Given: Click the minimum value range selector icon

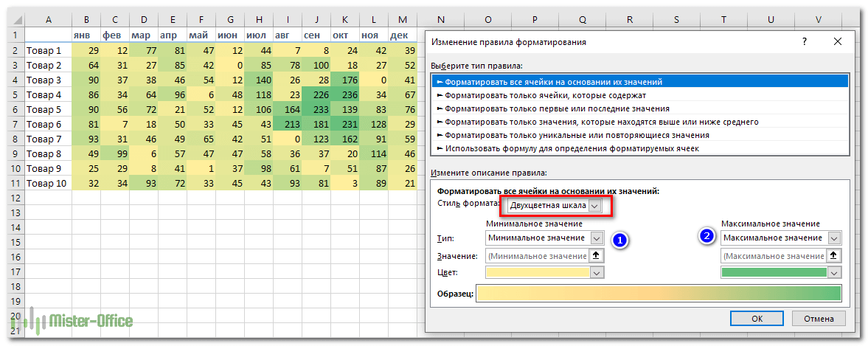Looking at the screenshot, I should point(597,256).
